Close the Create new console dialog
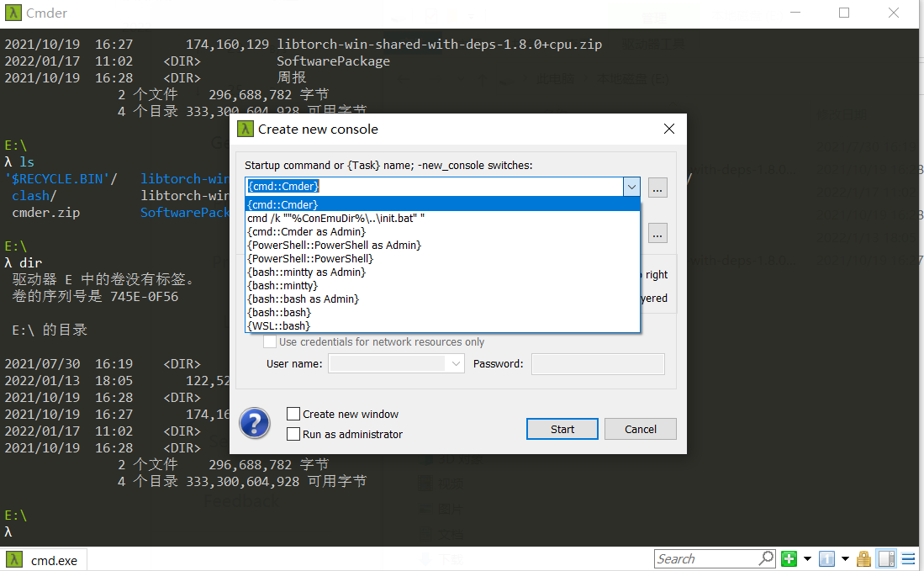This screenshot has width=924, height=571. pos(669,129)
